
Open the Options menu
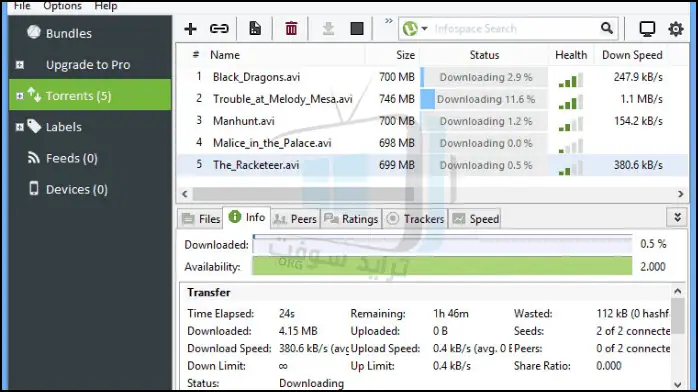point(62,6)
